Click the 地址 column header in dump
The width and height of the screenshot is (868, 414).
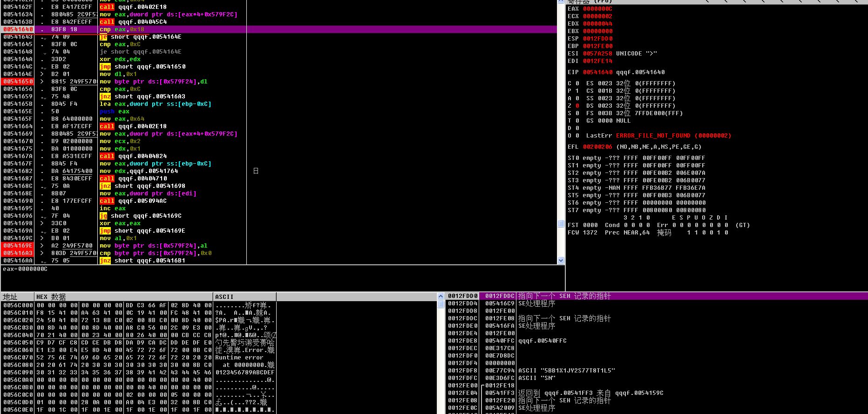[x=18, y=297]
